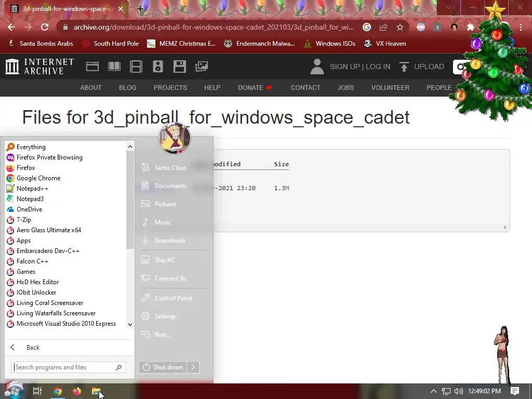Screen dimensions: 532x399
Task: Click the Search programs and files field
Action: tap(68, 367)
